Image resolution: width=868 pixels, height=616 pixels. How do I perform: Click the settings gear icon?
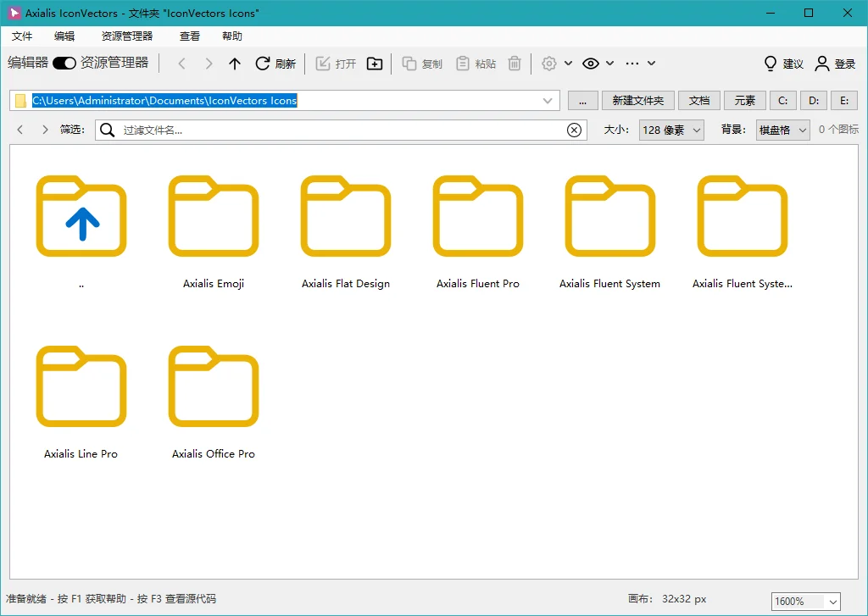[x=548, y=64]
